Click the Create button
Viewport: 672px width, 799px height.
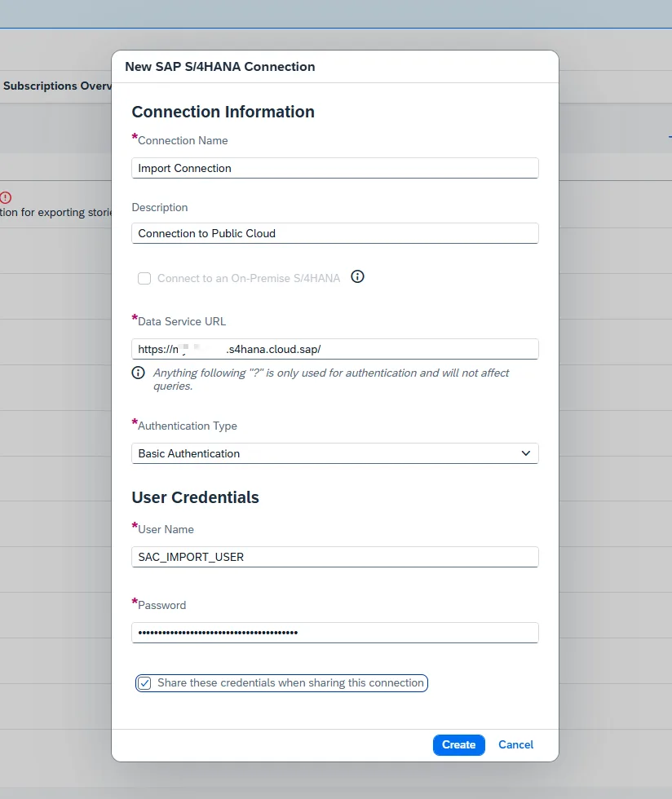coord(458,744)
